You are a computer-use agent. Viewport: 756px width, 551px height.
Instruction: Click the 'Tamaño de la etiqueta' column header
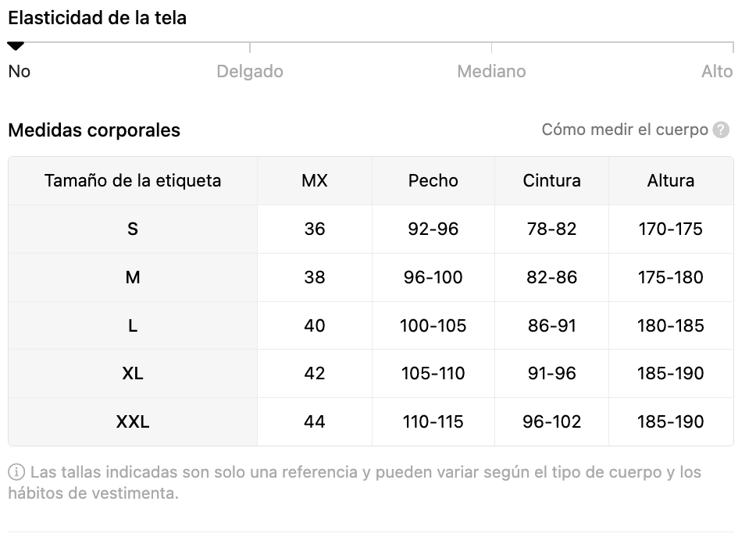(133, 180)
